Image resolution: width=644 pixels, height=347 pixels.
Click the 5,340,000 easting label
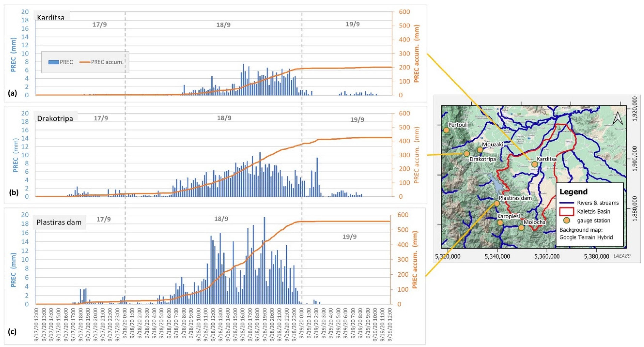tap(497, 256)
